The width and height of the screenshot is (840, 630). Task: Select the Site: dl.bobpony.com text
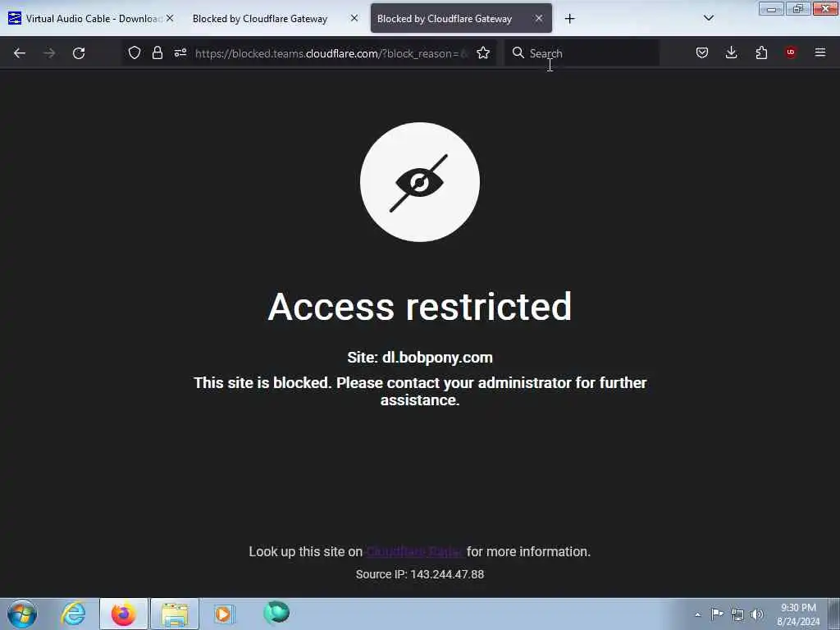420,358
